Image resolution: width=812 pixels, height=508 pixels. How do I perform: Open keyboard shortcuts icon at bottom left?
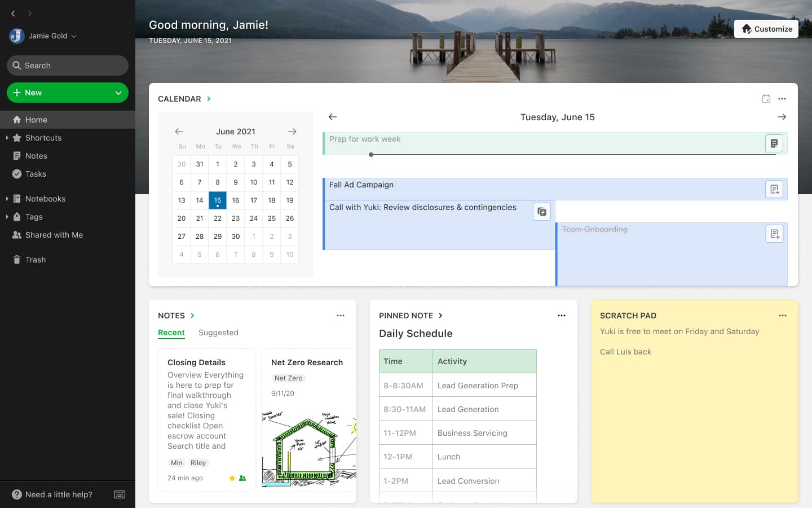[120, 494]
